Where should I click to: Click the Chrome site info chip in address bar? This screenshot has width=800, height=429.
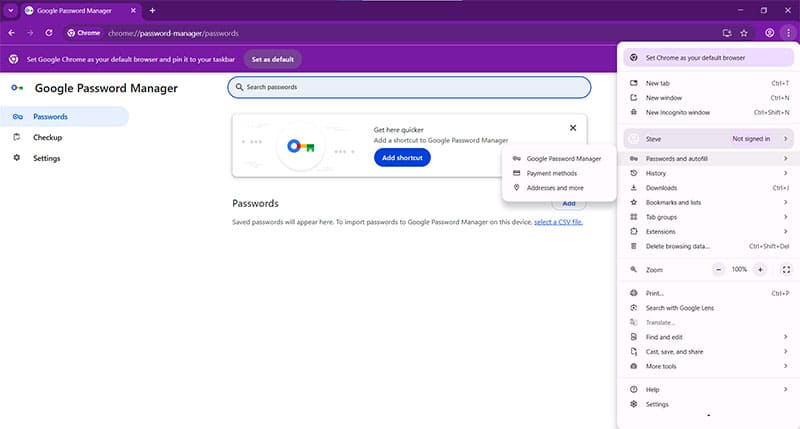click(x=84, y=33)
